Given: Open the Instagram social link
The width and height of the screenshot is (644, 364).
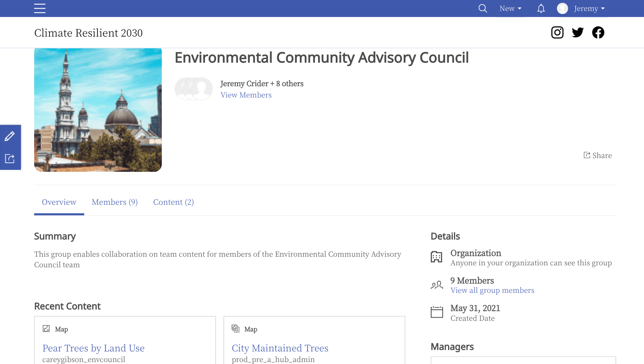Looking at the screenshot, I should (557, 32).
